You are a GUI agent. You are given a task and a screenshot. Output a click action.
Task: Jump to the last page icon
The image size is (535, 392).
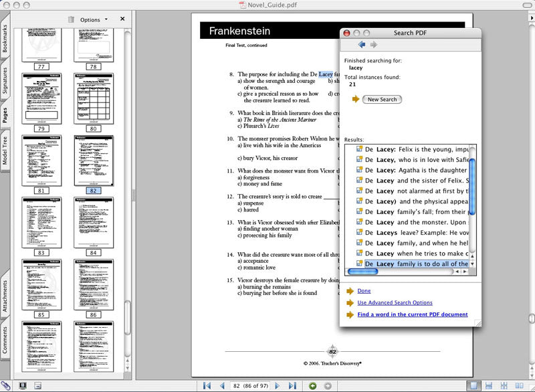point(292,385)
